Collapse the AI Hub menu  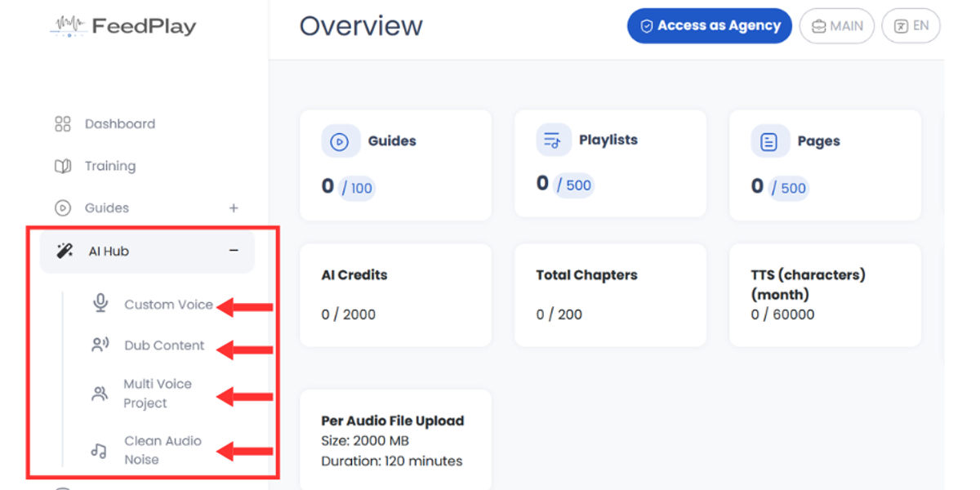click(234, 251)
